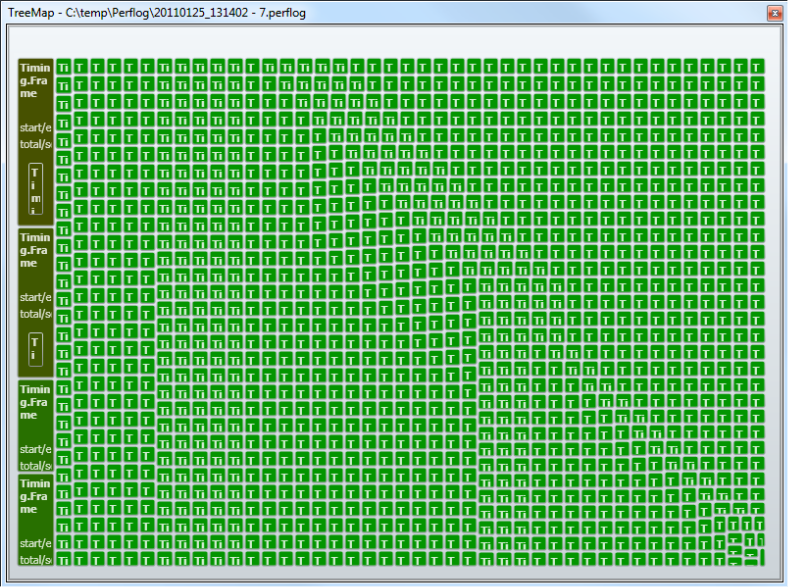Select the topmost dark olive Timing.Frame block
Screen dimensions: 789x588
pyautogui.click(x=35, y=142)
